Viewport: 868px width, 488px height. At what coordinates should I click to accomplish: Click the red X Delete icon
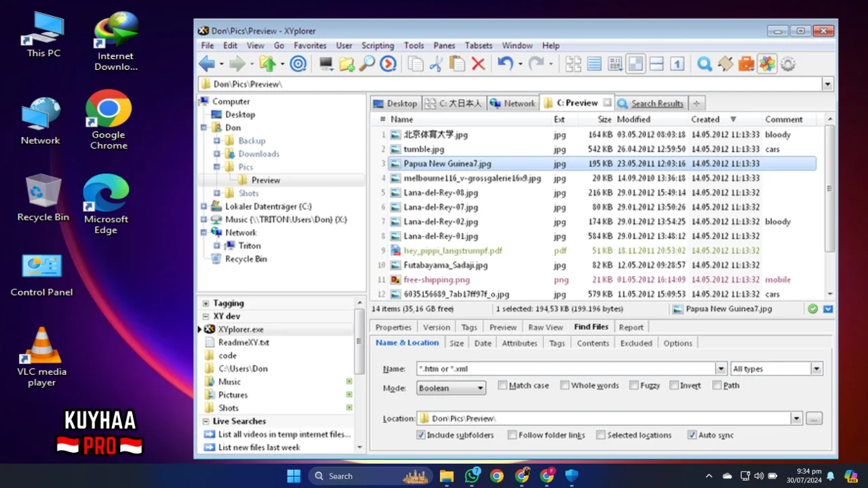click(478, 64)
